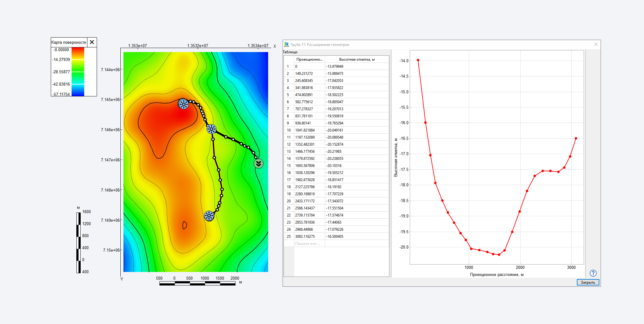Select elevation cell -17.543072
The image size is (644, 324).
click(x=357, y=201)
